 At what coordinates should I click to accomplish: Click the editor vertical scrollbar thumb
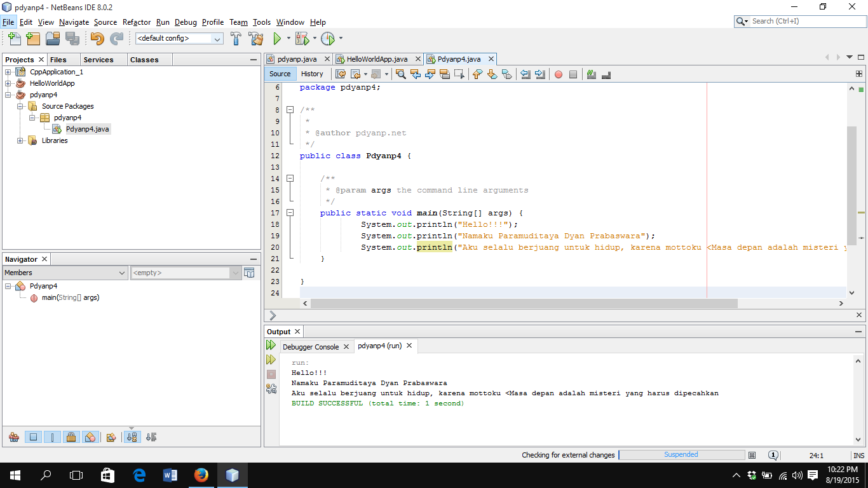(x=851, y=184)
